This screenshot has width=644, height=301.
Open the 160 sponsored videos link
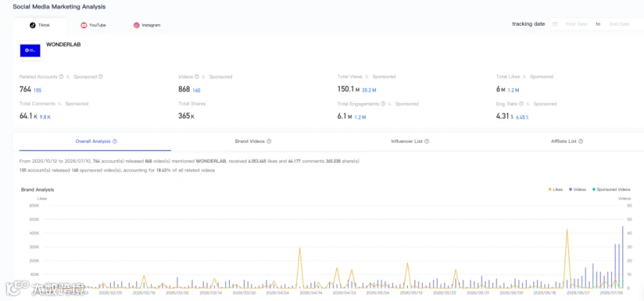pyautogui.click(x=196, y=90)
